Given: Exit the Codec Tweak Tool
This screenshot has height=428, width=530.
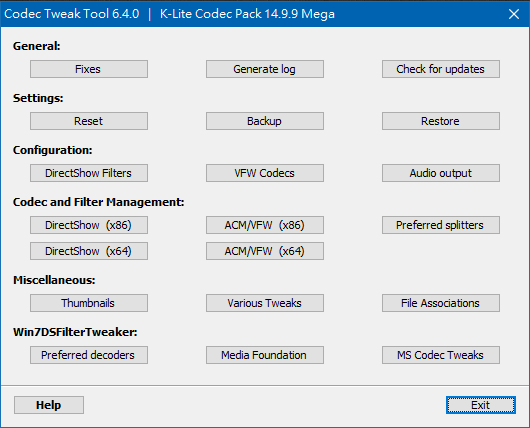Looking at the screenshot, I should [481, 405].
